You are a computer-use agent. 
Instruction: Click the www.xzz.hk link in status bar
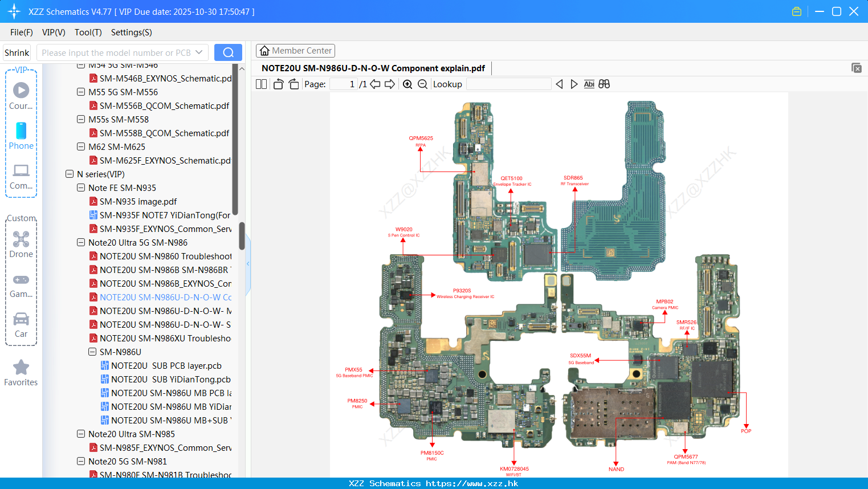tap(472, 483)
